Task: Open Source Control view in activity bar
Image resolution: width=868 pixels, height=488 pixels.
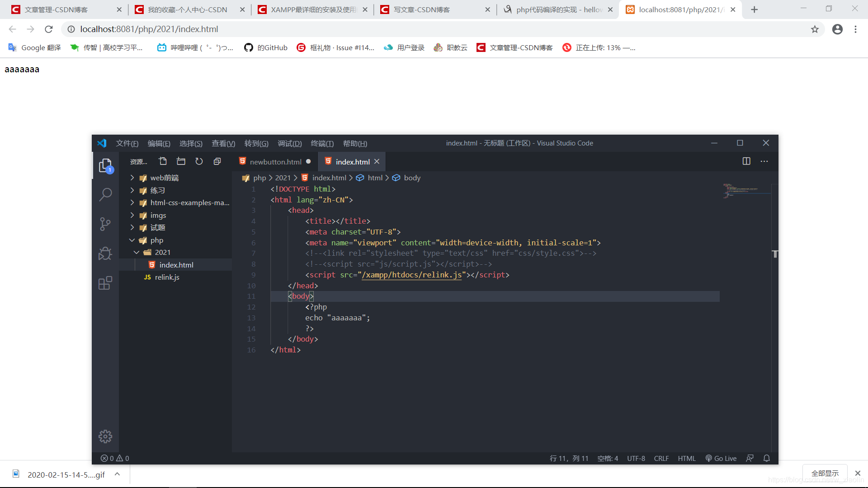Action: 105,224
